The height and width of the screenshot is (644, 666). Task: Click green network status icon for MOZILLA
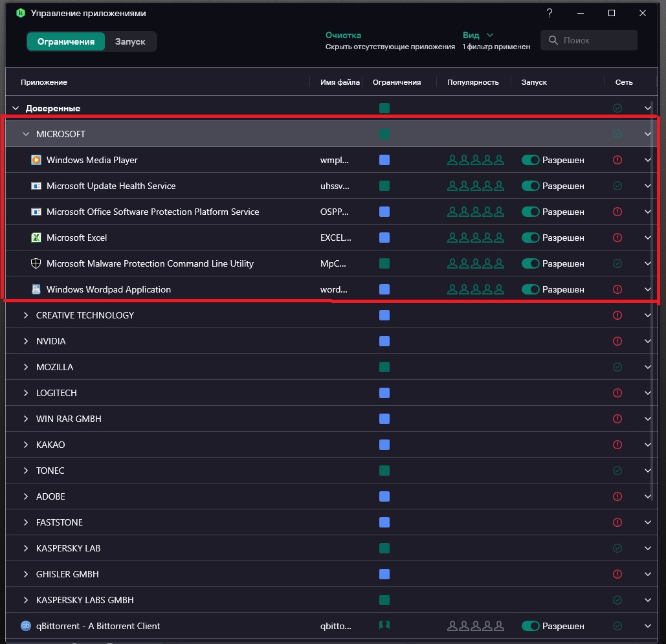pos(617,367)
